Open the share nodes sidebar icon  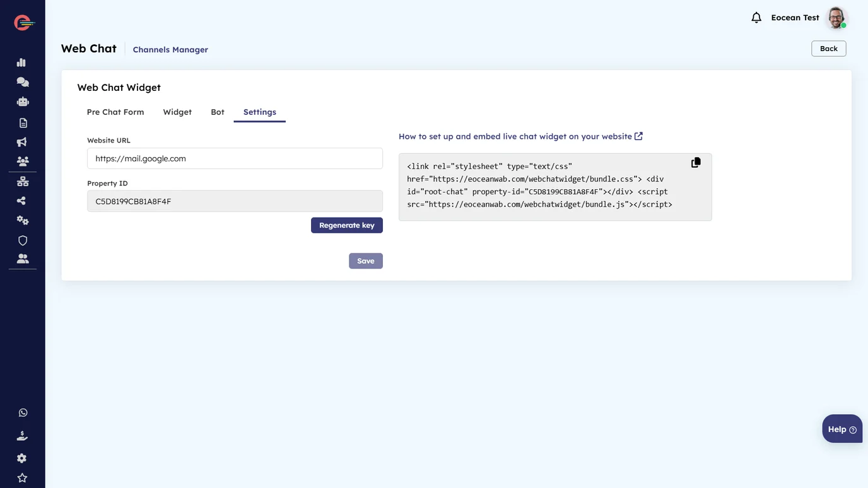tap(22, 200)
